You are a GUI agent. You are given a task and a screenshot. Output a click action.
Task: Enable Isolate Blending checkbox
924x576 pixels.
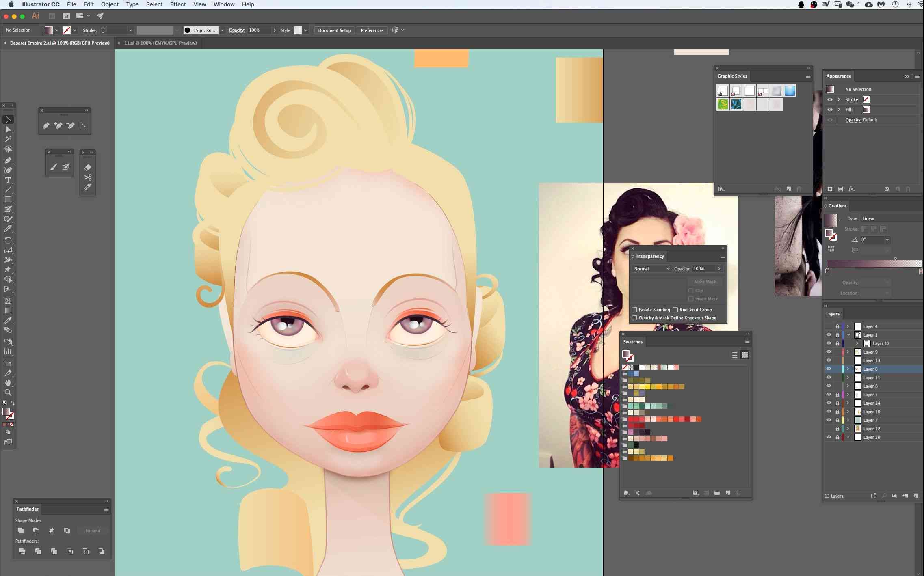(x=634, y=309)
